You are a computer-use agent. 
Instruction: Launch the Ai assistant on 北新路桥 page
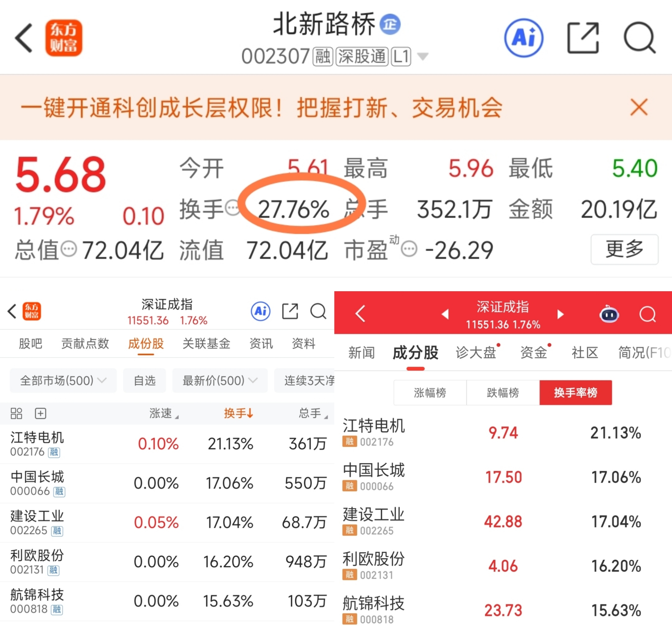coord(524,38)
